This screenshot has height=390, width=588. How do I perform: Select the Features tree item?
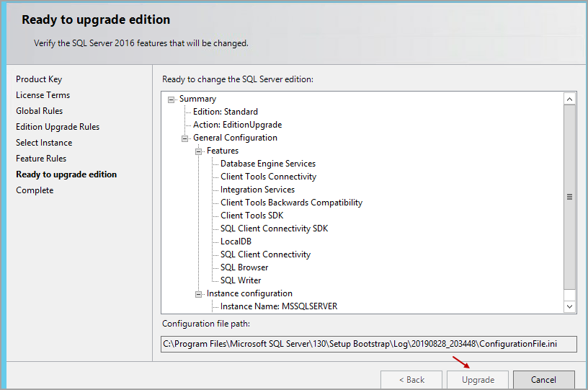[x=223, y=151]
